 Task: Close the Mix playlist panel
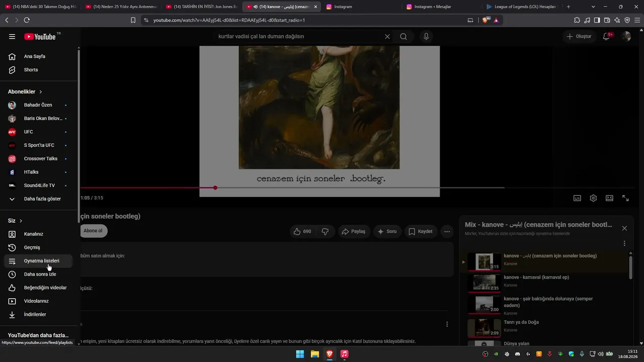624,228
